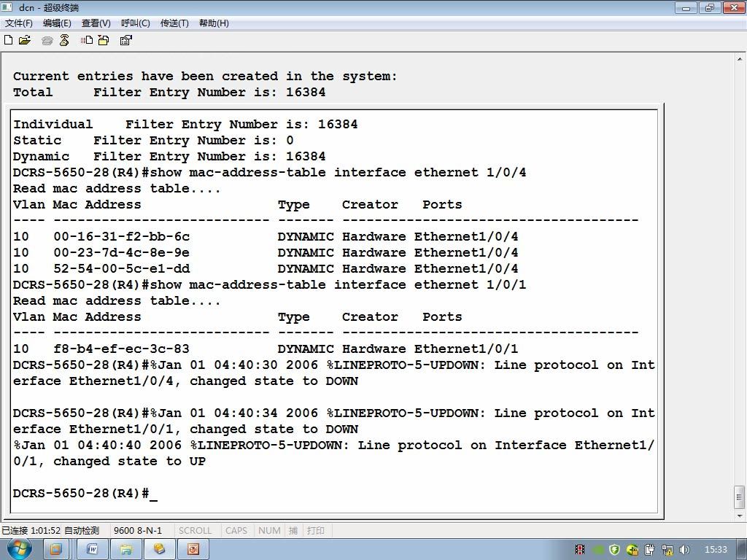The height and width of the screenshot is (560, 747).
Task: Click the Call (phone) toolbar icon
Action: (x=47, y=41)
